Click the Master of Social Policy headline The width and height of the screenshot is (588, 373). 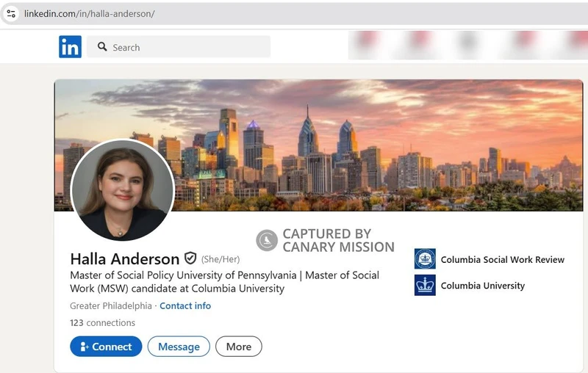pos(224,282)
